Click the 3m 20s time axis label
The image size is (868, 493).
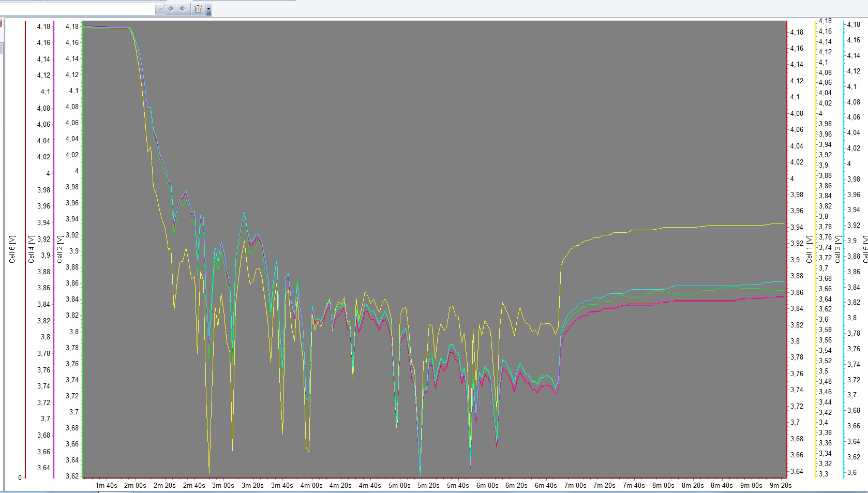tap(252, 485)
